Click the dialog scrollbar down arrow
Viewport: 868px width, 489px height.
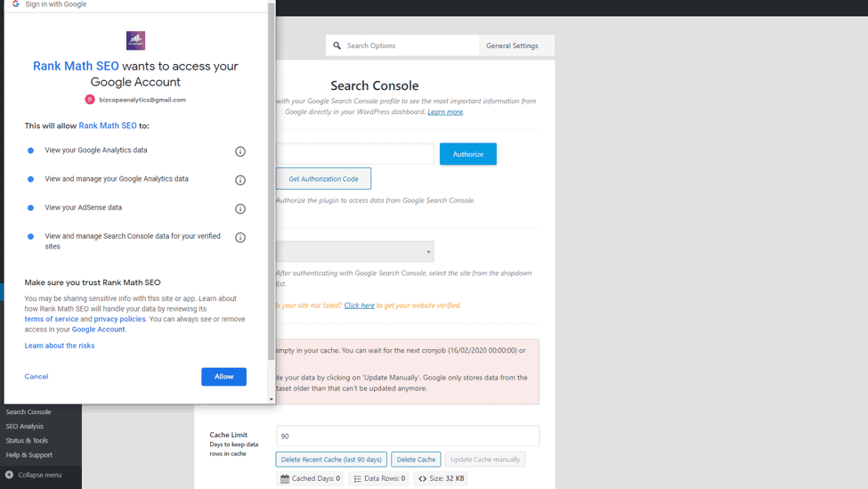click(x=272, y=399)
